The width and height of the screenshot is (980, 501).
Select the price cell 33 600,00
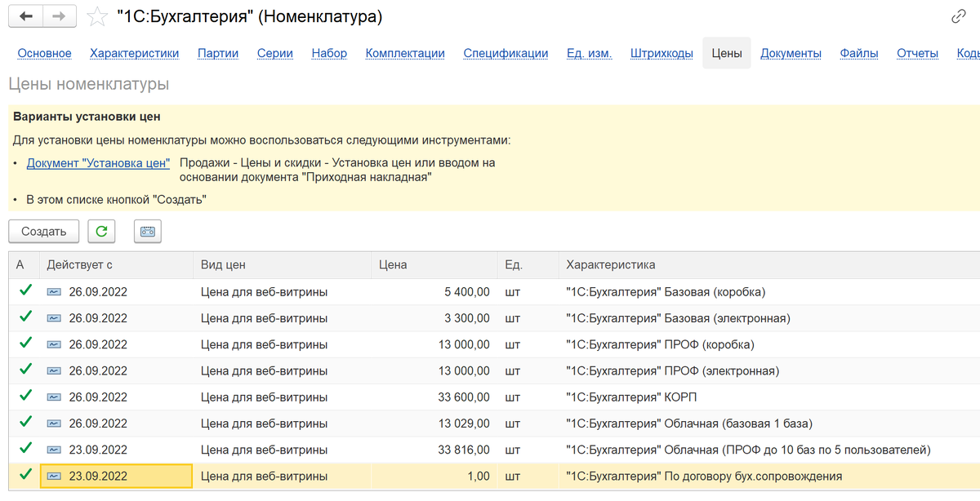click(x=434, y=397)
